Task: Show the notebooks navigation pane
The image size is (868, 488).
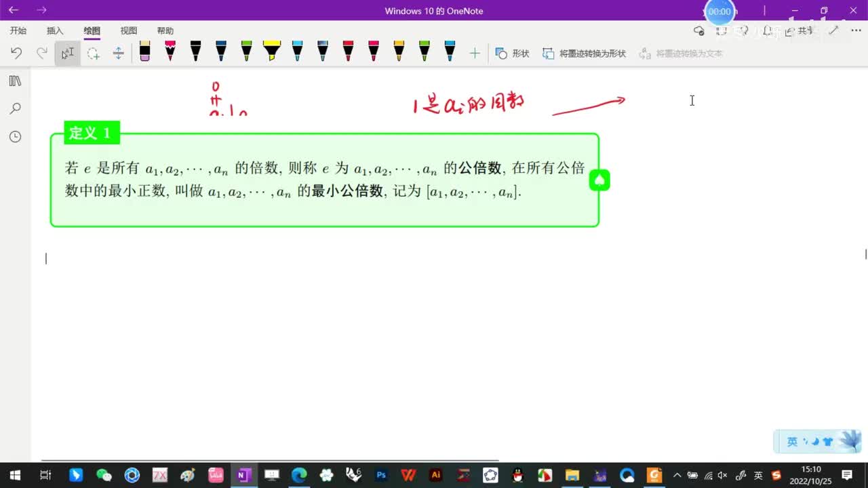Action: pyautogui.click(x=15, y=81)
